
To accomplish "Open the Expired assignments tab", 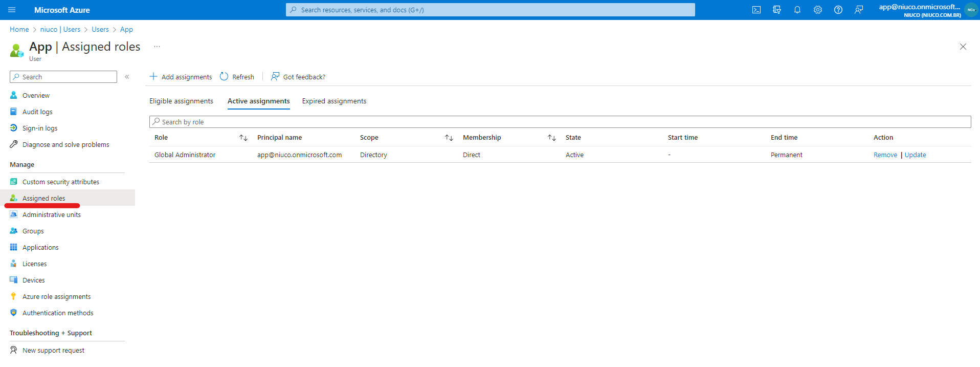I will (x=334, y=101).
